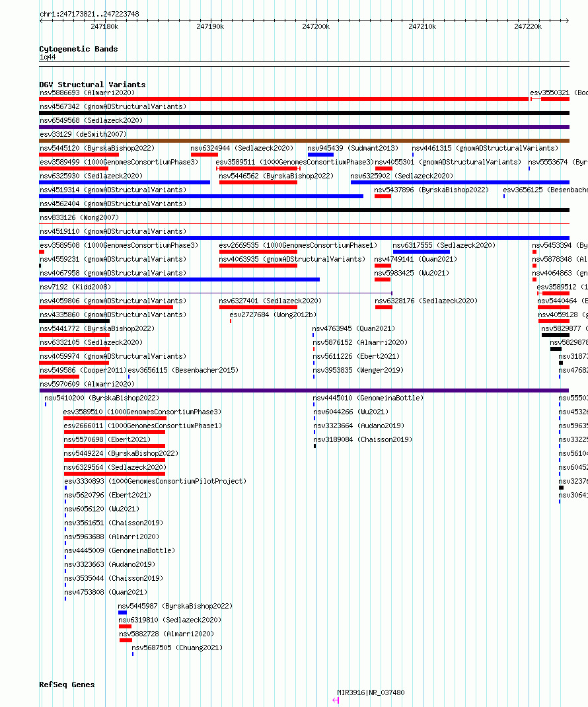Select nsv3189084 (Chaisson2019) label

tap(363, 439)
